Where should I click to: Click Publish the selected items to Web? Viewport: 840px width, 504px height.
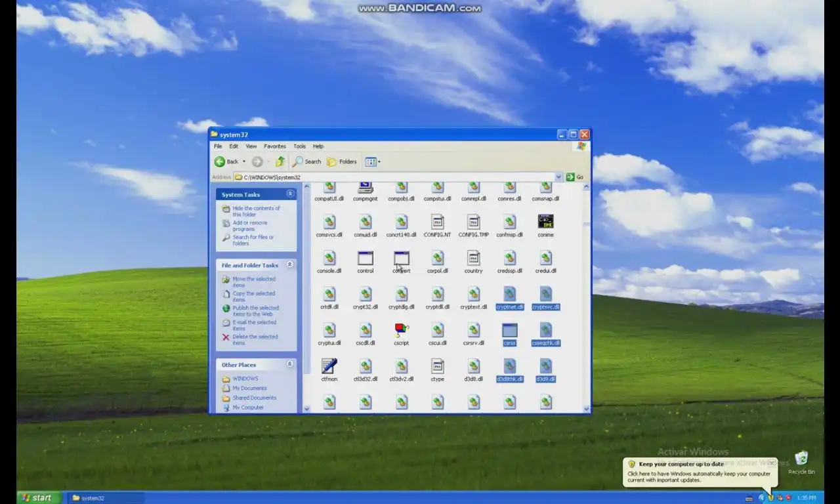(256, 311)
